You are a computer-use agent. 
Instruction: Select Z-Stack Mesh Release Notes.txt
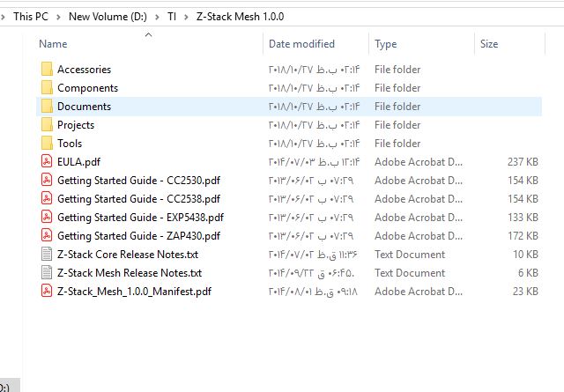coord(130,273)
